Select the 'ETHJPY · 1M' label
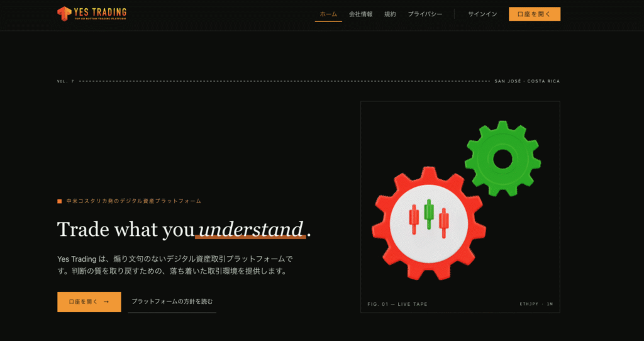This screenshot has height=341, width=644. tap(536, 305)
